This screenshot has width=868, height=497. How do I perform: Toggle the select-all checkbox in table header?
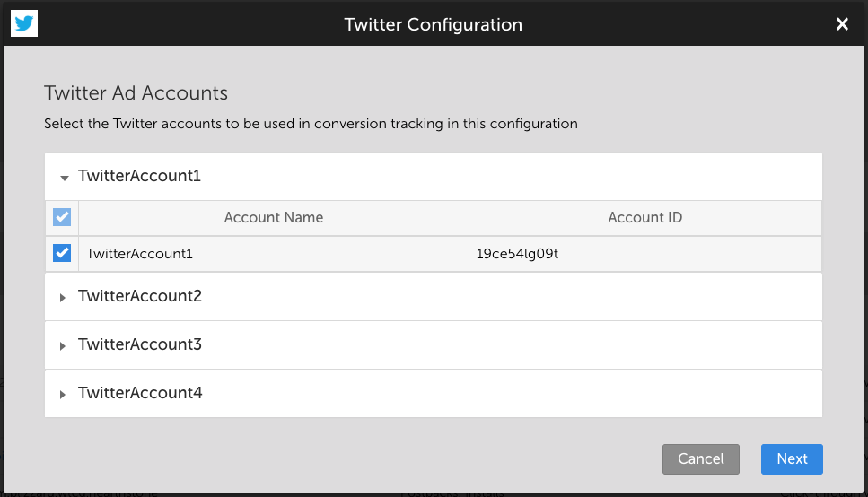coord(62,218)
